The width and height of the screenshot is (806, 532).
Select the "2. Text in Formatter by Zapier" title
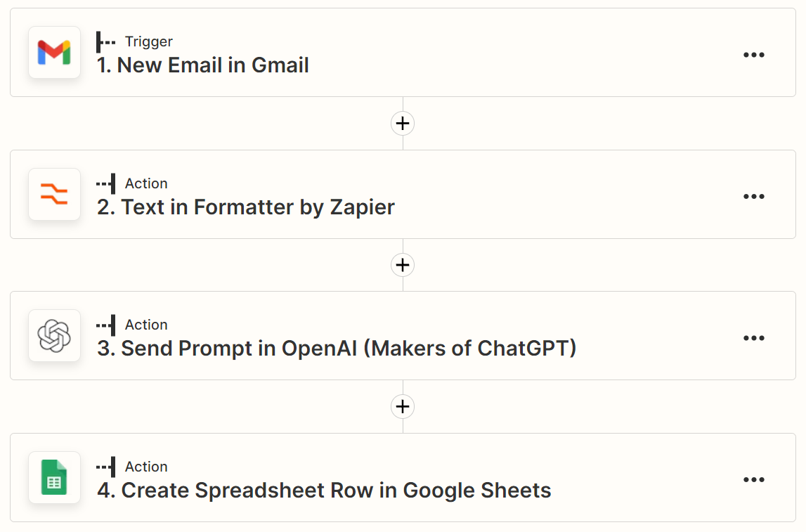[246, 207]
